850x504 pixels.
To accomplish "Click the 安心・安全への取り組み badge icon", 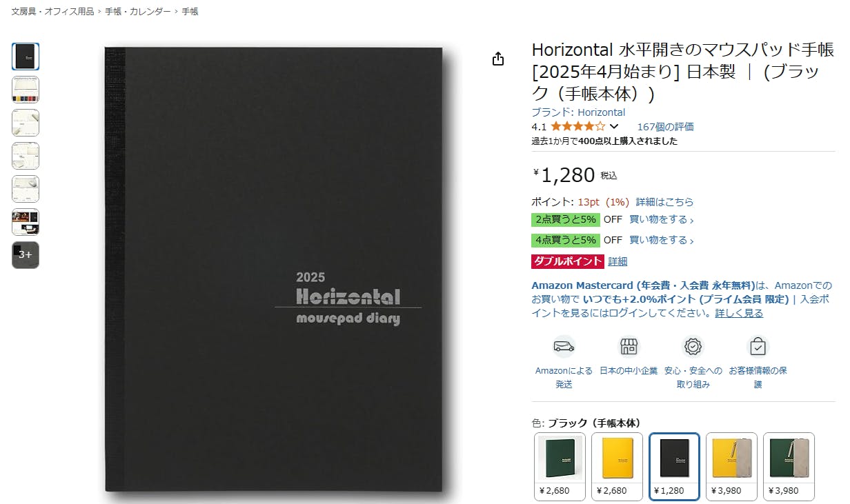I will [693, 346].
